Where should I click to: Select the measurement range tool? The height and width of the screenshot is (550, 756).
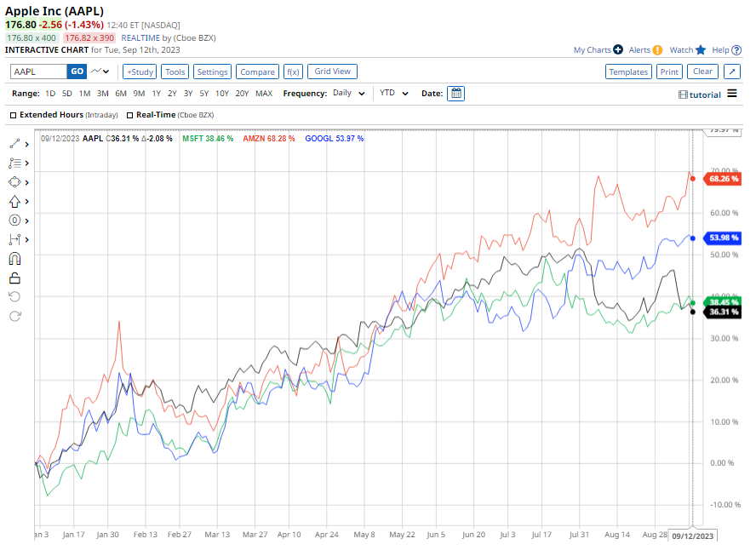point(14,239)
